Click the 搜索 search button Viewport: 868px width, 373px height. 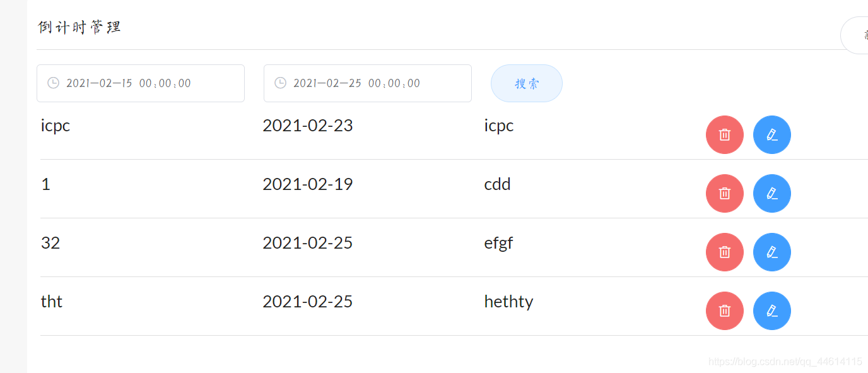coord(526,83)
